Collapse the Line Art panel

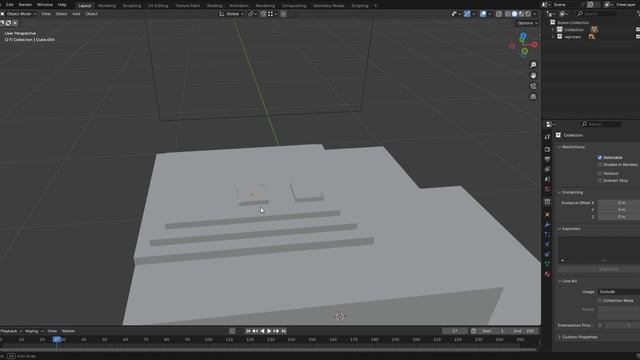click(569, 281)
